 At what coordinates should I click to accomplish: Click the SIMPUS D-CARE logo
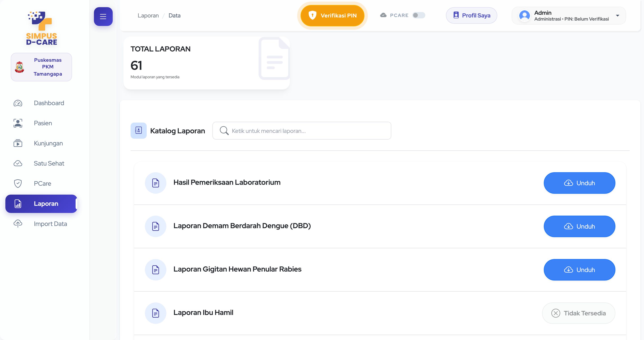tap(42, 28)
